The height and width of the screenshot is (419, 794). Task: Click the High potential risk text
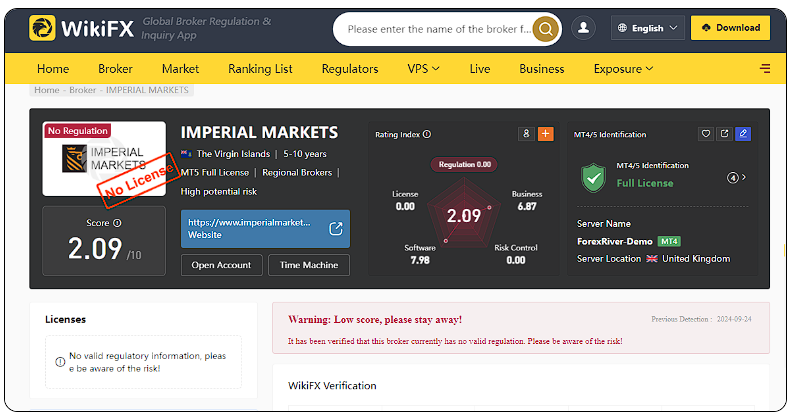[x=219, y=192]
